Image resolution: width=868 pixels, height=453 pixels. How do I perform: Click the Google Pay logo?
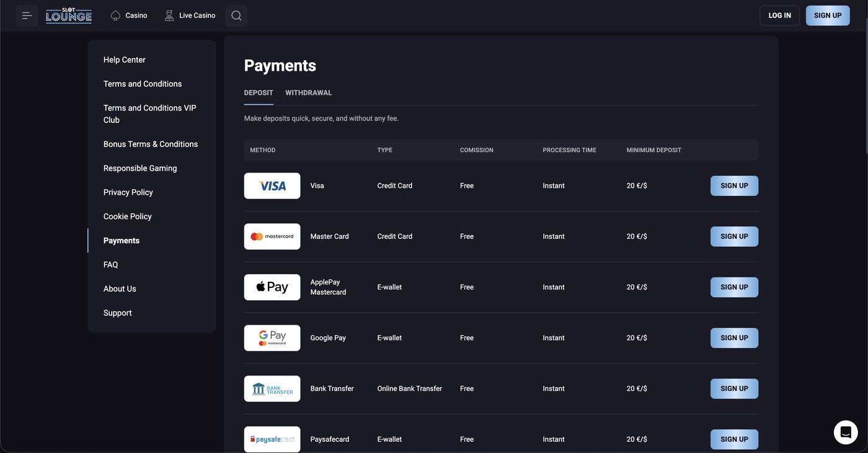[x=272, y=338]
